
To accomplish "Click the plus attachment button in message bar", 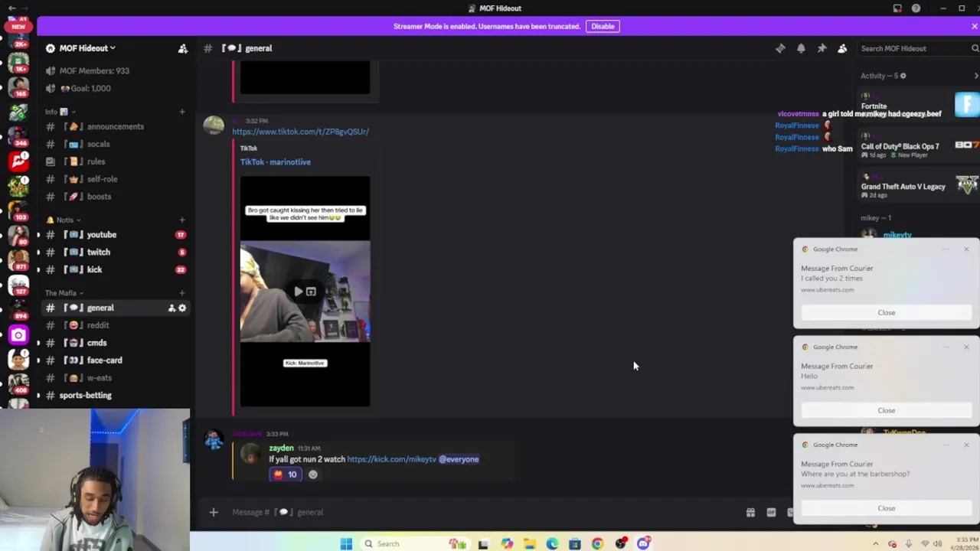I will 214,512.
